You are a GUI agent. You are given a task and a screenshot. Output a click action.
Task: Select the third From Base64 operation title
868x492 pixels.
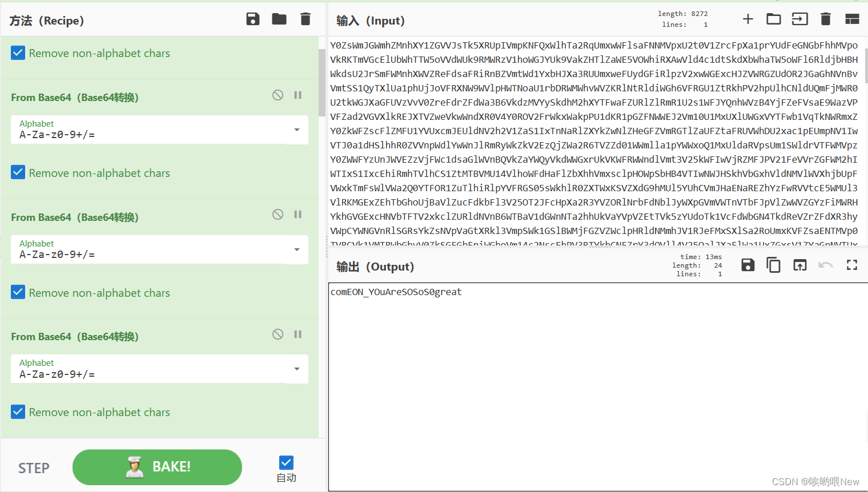75,337
